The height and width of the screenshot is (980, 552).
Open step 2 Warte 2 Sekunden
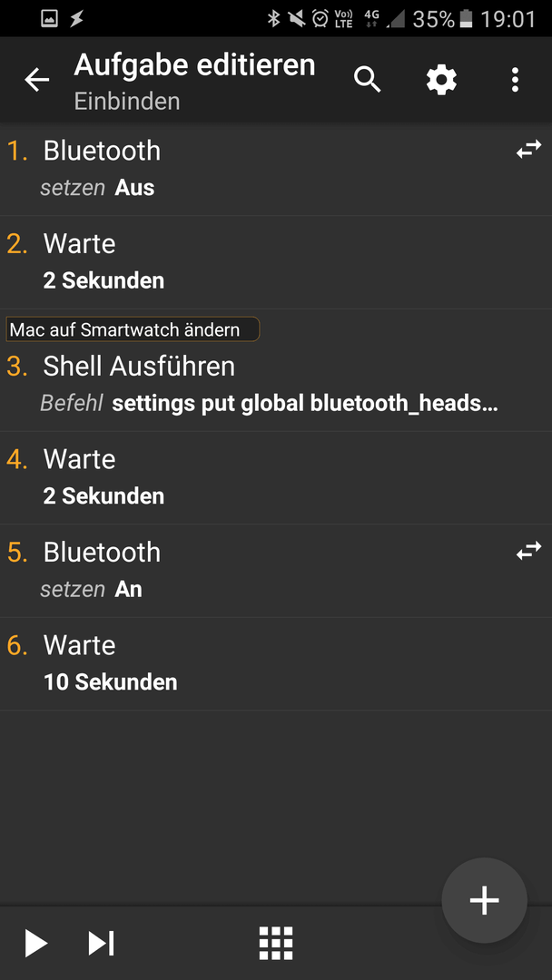(x=276, y=262)
